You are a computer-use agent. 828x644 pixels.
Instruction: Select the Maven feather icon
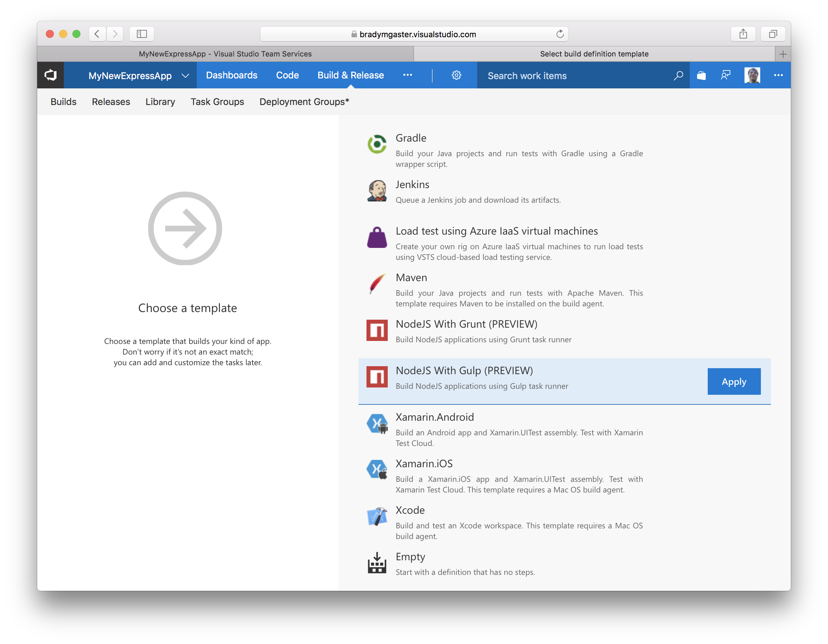pos(377,284)
